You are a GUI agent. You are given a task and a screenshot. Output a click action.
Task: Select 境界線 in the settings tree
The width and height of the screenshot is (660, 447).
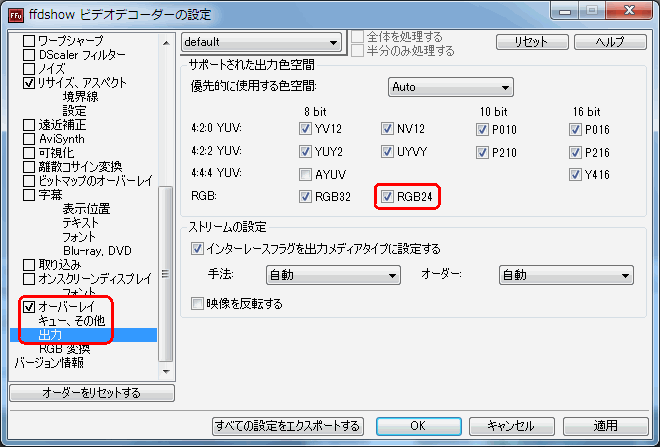coord(80,97)
